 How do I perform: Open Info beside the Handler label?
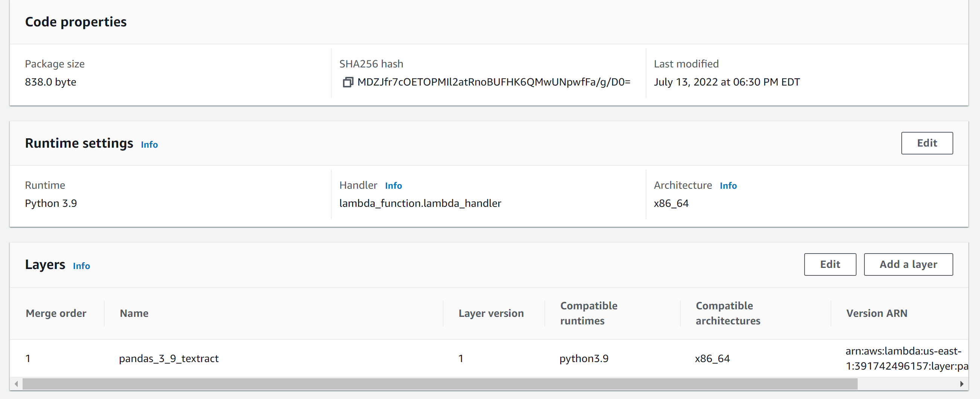pos(393,185)
